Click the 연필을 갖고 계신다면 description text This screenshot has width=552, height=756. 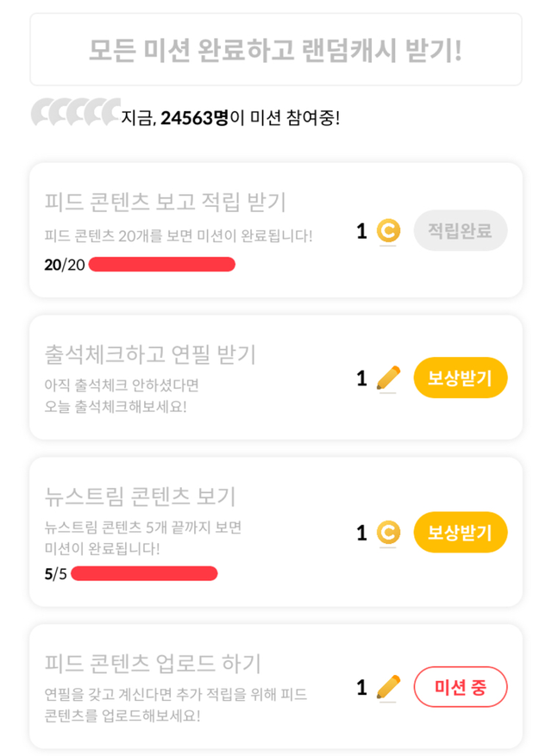[176, 694]
